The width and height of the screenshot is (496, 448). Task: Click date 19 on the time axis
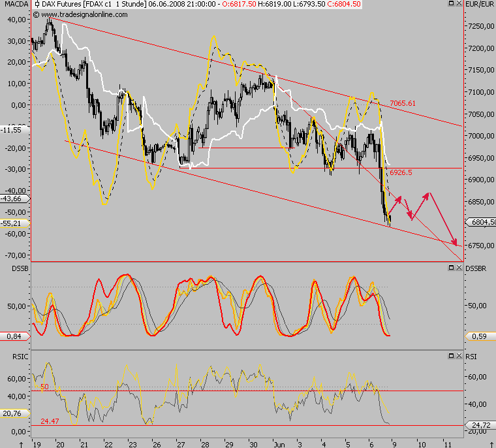(37, 445)
